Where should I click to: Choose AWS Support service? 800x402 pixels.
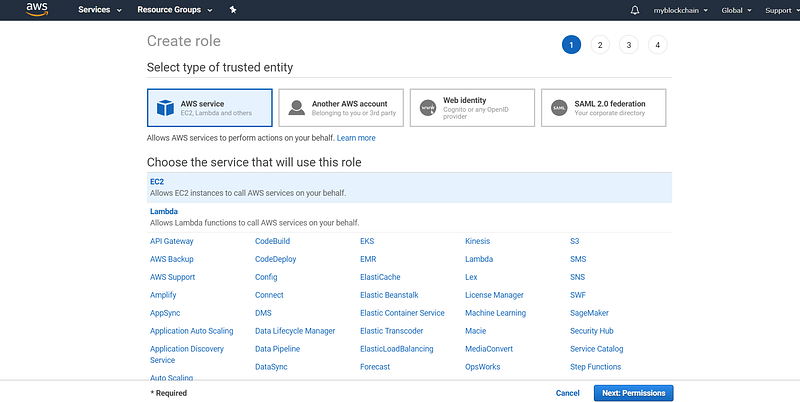click(172, 277)
